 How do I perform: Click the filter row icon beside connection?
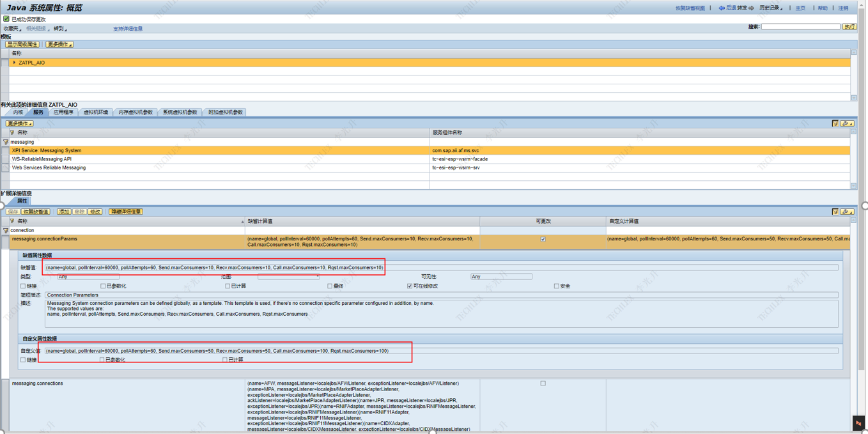[6, 230]
